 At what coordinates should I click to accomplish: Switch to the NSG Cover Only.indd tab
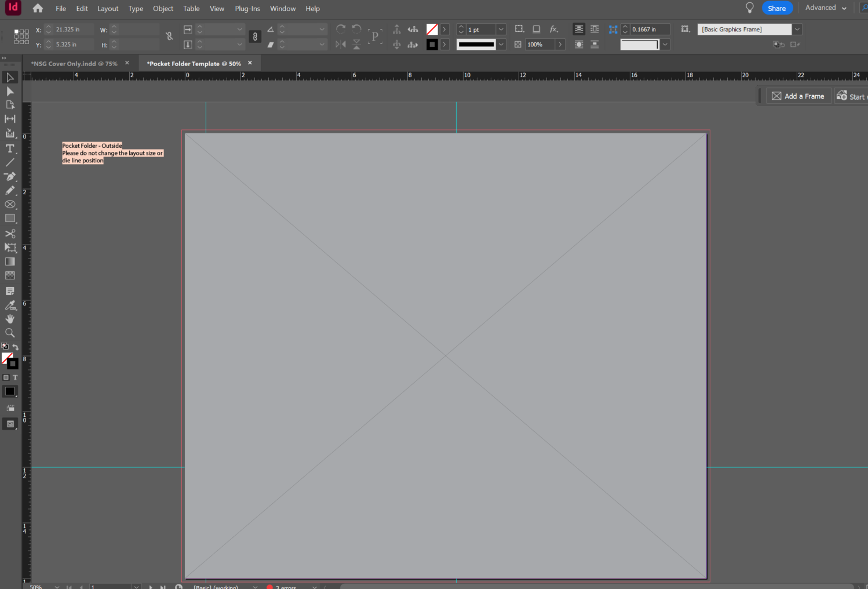click(x=75, y=63)
